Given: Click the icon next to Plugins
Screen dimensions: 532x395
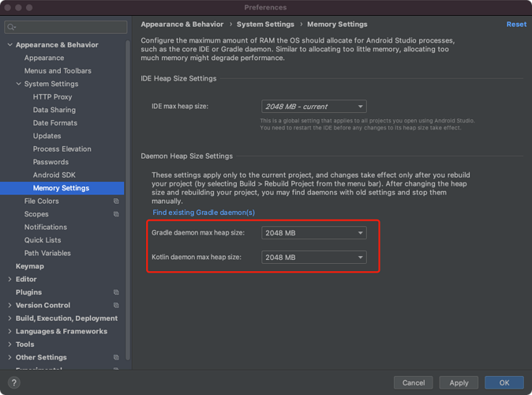Looking at the screenshot, I should pos(116,292).
